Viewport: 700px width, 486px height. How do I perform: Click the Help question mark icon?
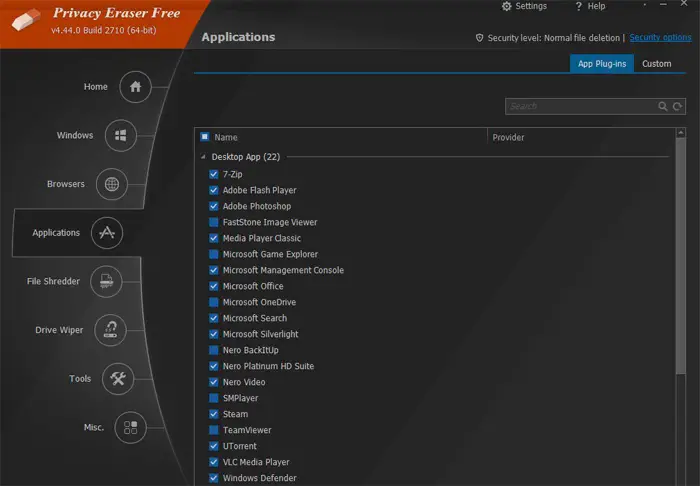pos(579,6)
